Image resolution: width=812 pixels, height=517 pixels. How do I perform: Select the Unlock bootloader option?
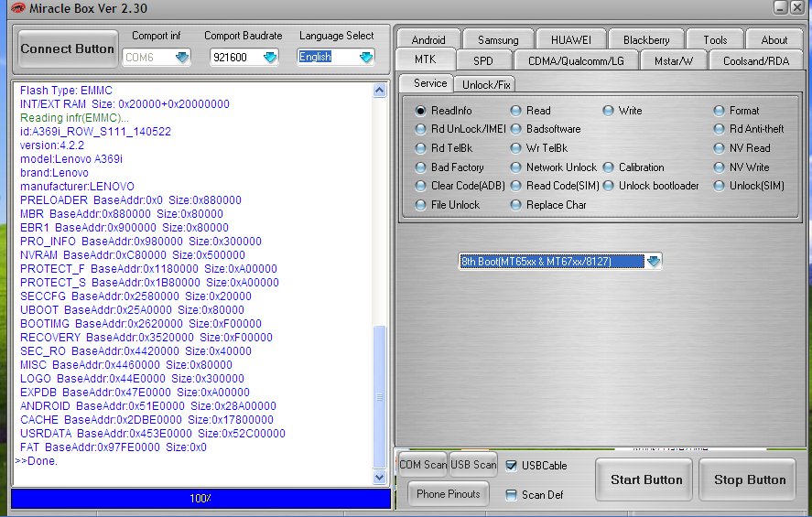[x=608, y=186]
